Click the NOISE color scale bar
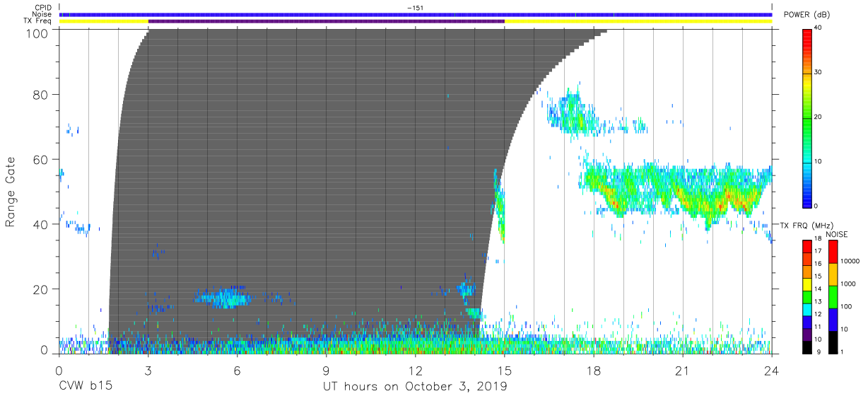The image size is (868, 401). 833,296
